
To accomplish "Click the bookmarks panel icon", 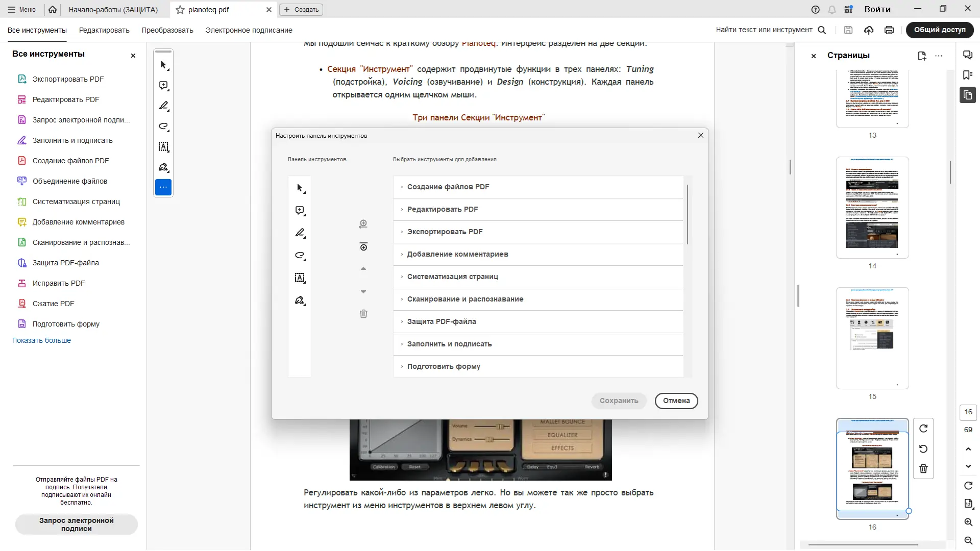I will point(968,75).
